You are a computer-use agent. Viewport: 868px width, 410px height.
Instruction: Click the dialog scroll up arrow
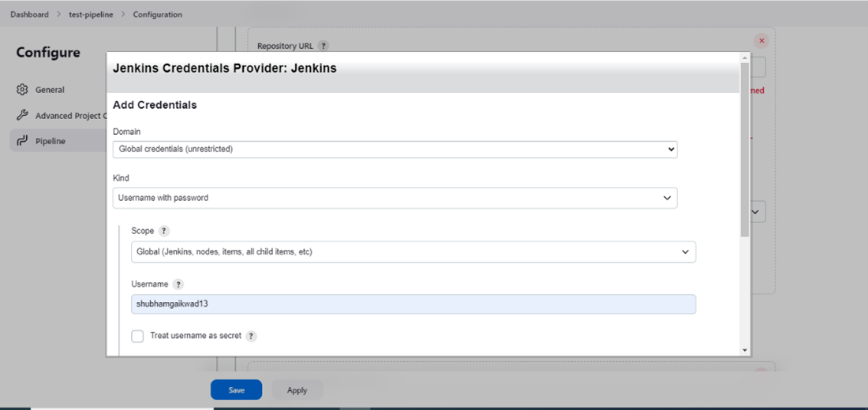(745, 57)
